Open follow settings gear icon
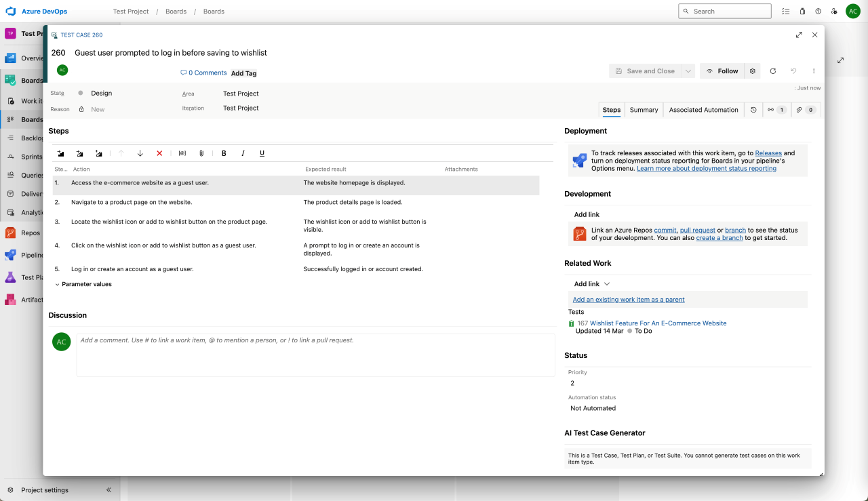868x501 pixels. [752, 71]
